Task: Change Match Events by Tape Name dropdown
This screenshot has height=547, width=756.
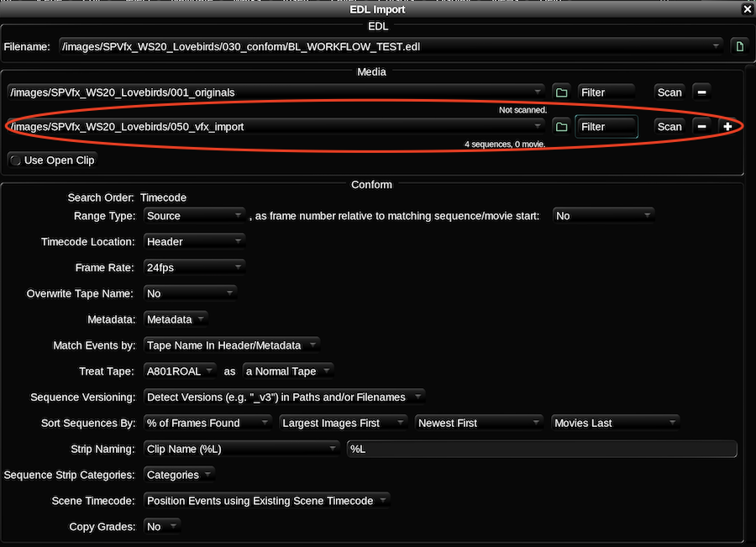Action: 231,345
